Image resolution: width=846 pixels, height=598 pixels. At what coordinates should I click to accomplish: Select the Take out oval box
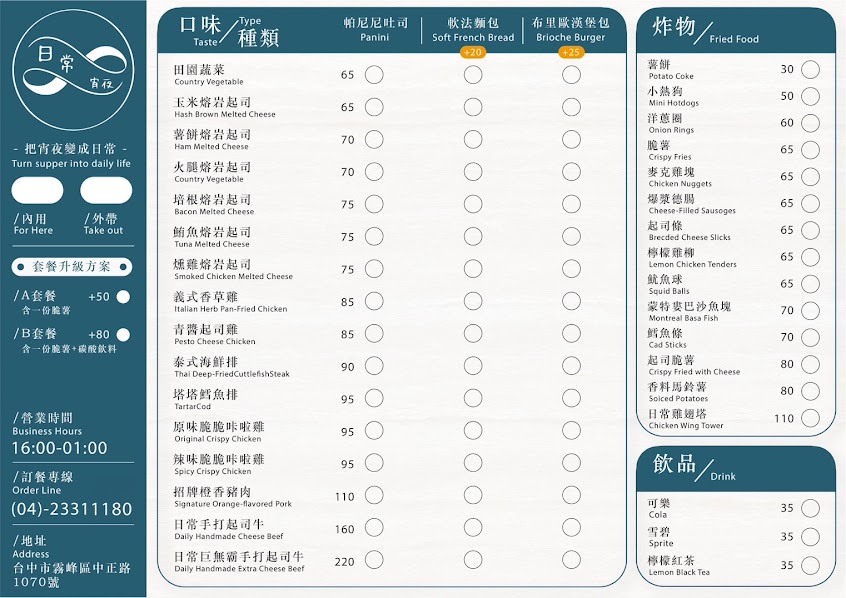tap(106, 191)
